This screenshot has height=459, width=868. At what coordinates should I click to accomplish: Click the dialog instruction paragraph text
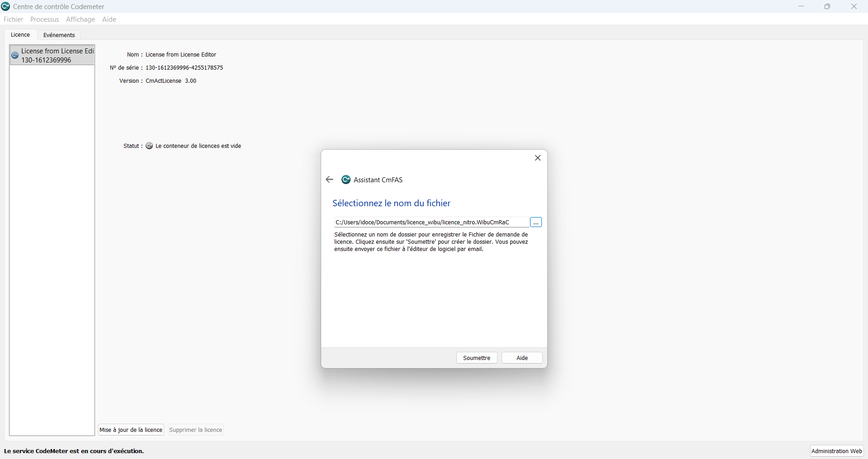[x=431, y=241]
